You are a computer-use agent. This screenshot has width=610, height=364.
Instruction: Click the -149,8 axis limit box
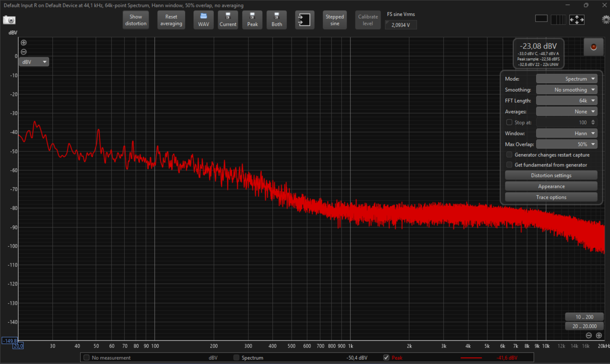[x=10, y=341]
